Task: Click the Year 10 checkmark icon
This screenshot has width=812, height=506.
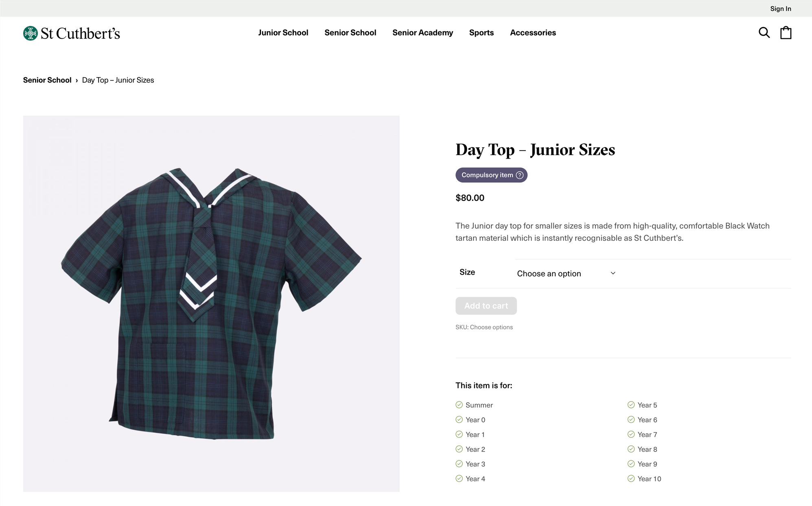Action: [x=631, y=479]
